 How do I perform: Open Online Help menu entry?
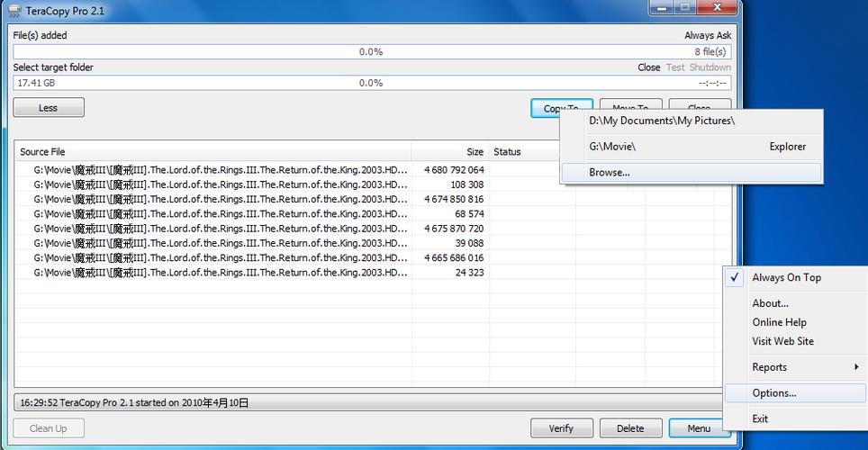pos(795,322)
